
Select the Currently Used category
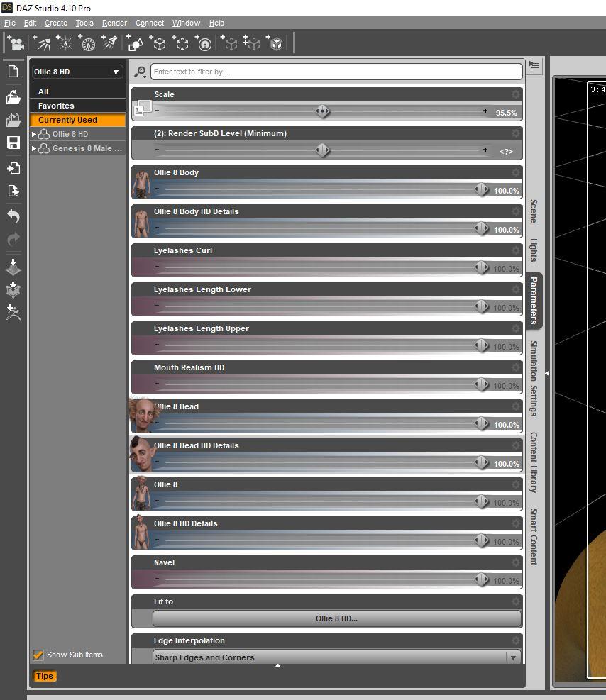point(78,120)
